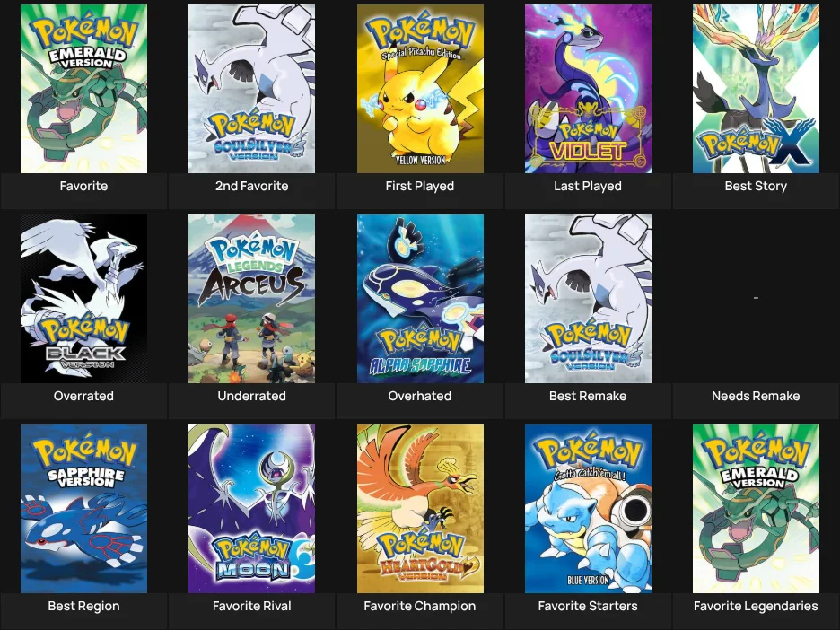Click the Pokémon Black Version cover
The height and width of the screenshot is (630, 840).
coord(83,299)
